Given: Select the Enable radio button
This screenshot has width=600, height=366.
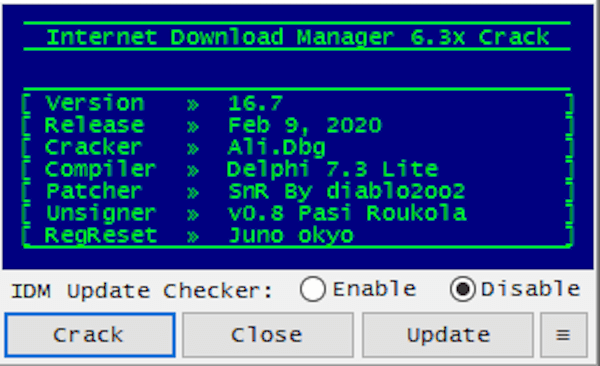Looking at the screenshot, I should 313,289.
